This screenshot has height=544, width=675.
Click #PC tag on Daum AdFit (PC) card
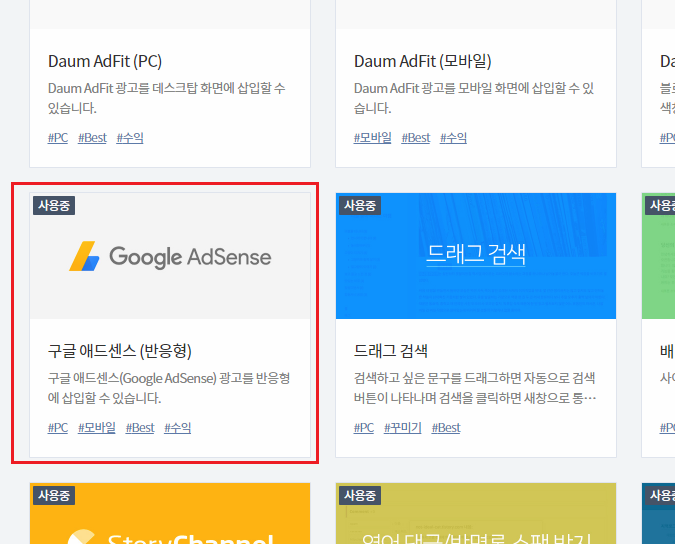[x=58, y=138]
